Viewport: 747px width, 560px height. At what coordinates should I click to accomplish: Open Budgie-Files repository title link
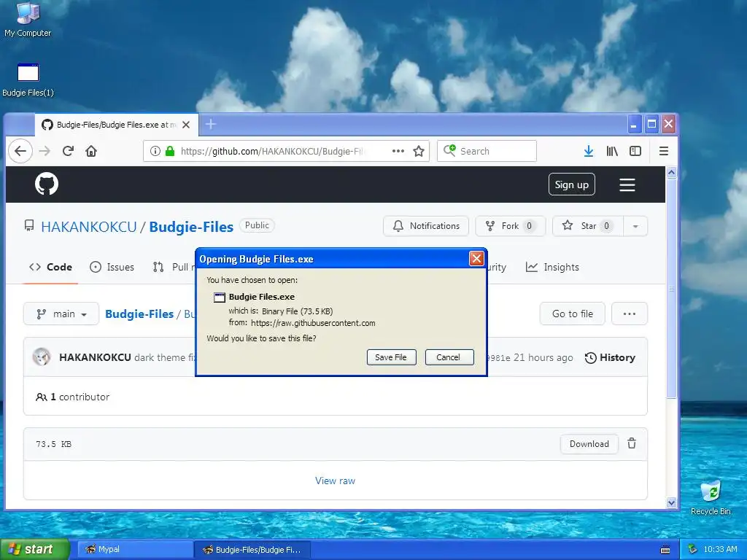pyautogui.click(x=191, y=227)
